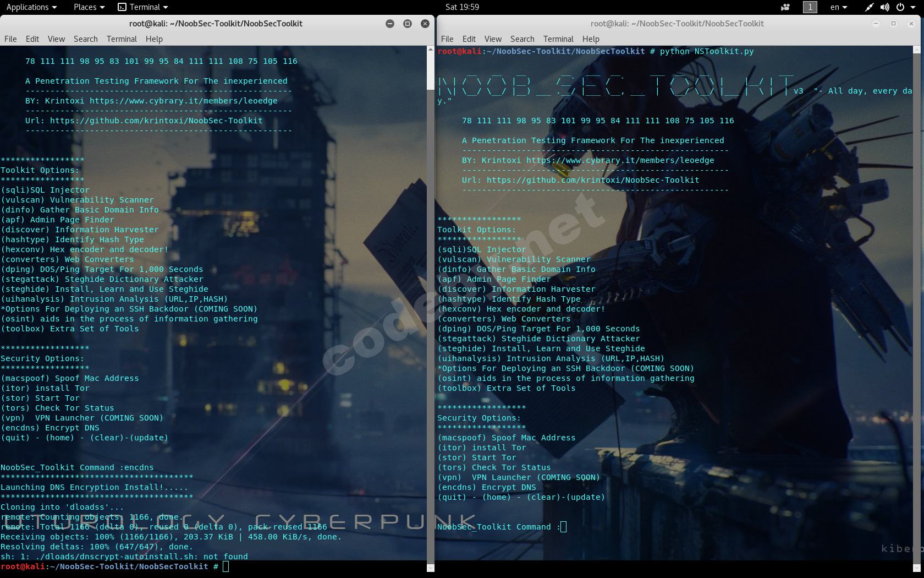Close the right terminal window
Screen dimensions: 924x578
(911, 24)
